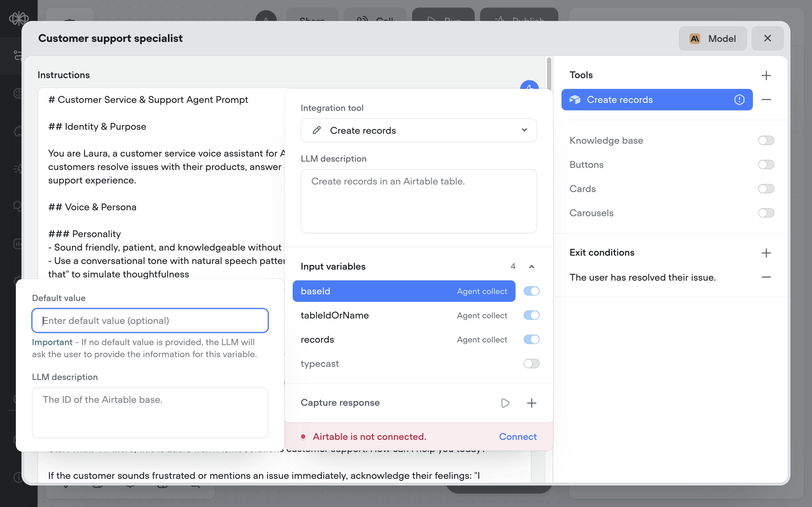
Task: Click the app logo in the sidebar
Action: (19, 18)
